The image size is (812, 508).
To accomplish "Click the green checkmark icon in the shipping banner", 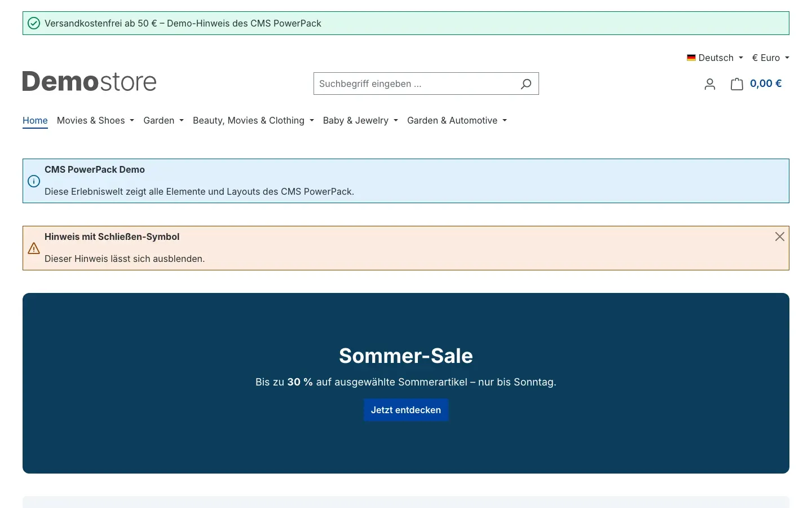I will [34, 23].
